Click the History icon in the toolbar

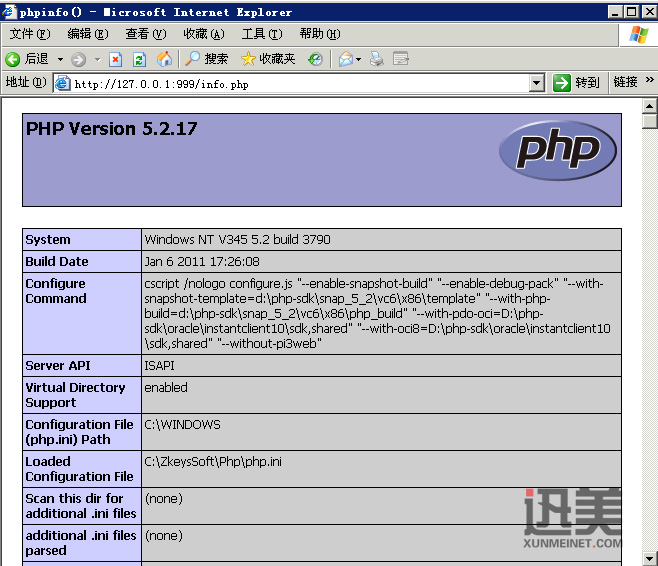[315, 59]
